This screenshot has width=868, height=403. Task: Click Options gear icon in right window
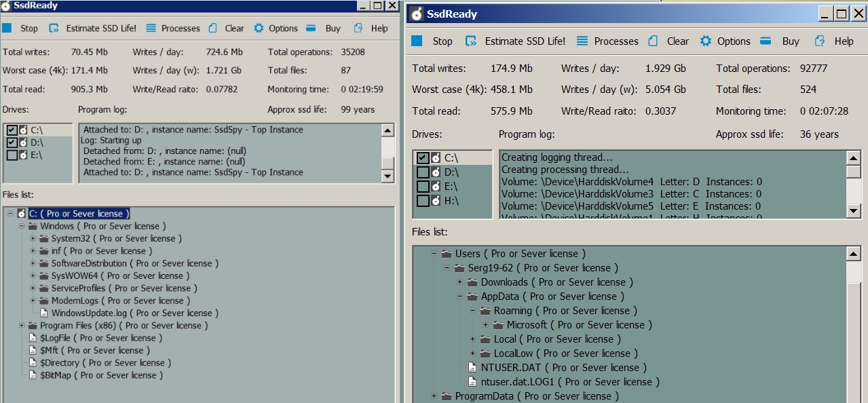[x=706, y=41]
